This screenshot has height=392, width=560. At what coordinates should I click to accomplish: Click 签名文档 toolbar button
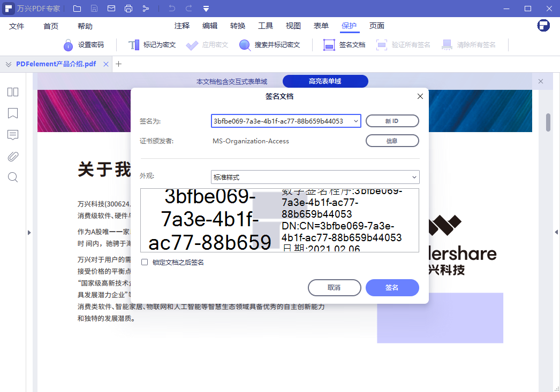coord(344,45)
